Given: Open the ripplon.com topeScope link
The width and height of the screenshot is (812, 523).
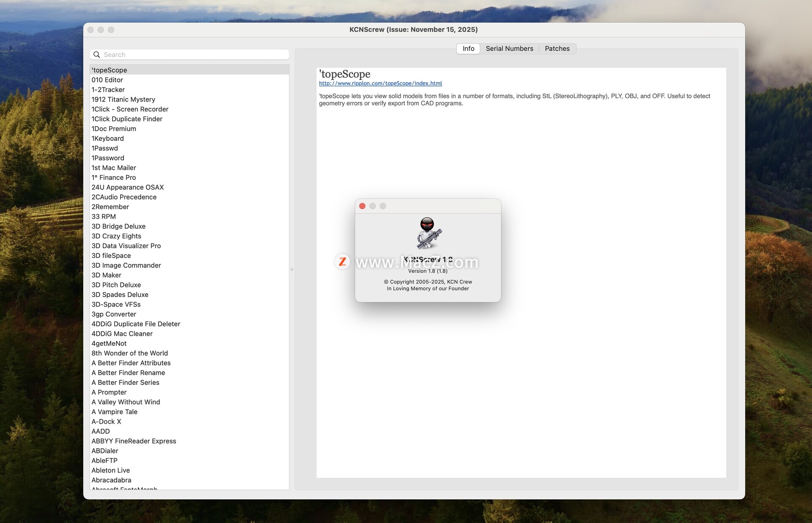Looking at the screenshot, I should pos(380,84).
